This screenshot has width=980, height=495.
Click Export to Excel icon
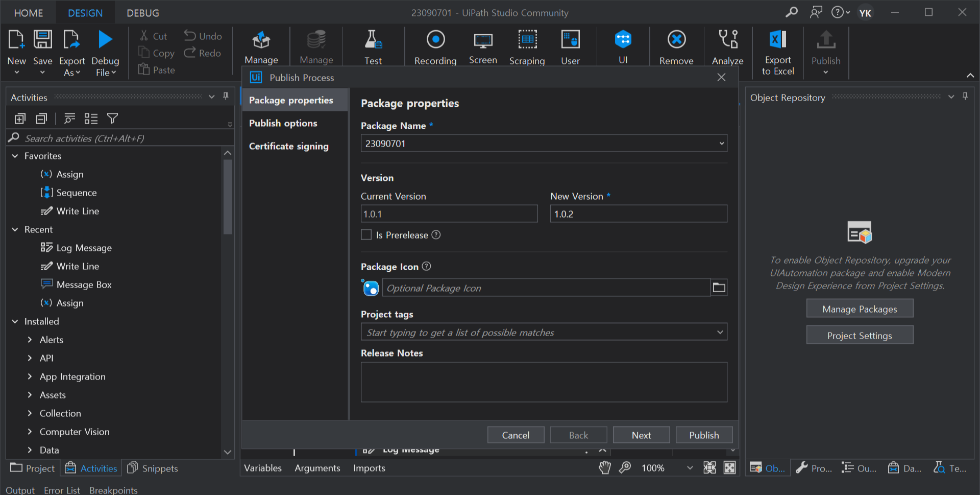click(x=778, y=39)
